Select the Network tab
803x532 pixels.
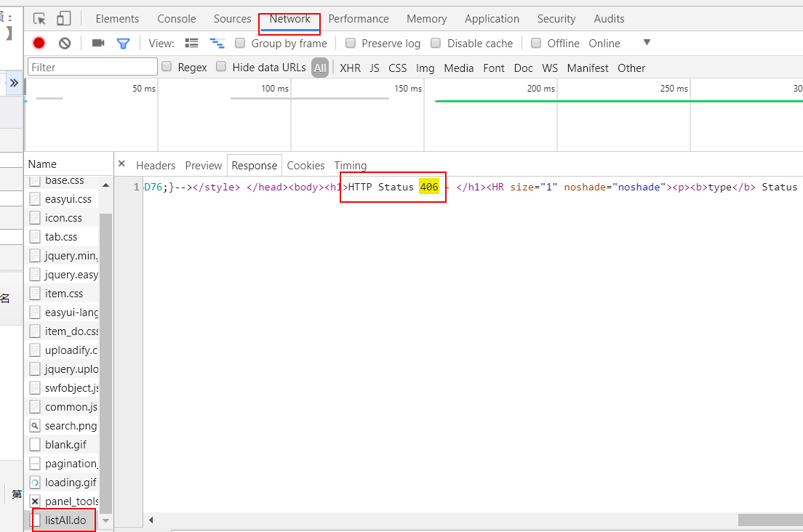click(290, 19)
